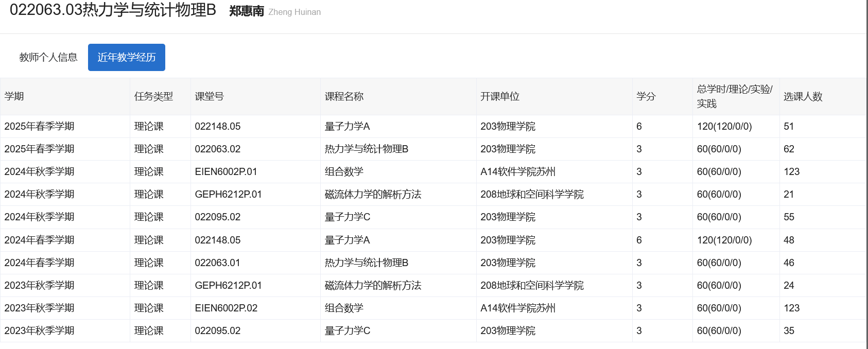Click the enrollment count 35 cell

789,331
